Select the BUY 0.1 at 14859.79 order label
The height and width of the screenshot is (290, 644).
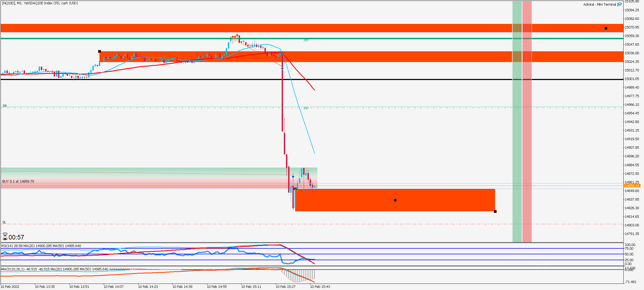pyautogui.click(x=18, y=182)
